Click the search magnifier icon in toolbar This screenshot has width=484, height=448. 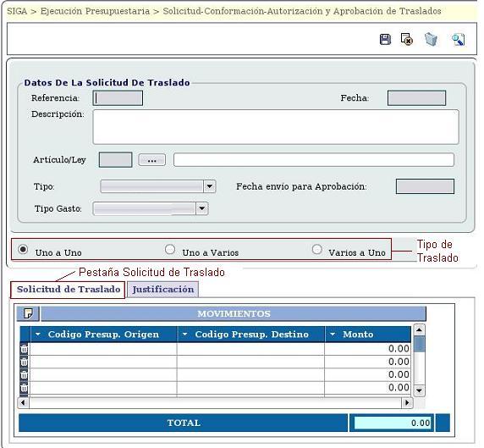[x=458, y=40]
